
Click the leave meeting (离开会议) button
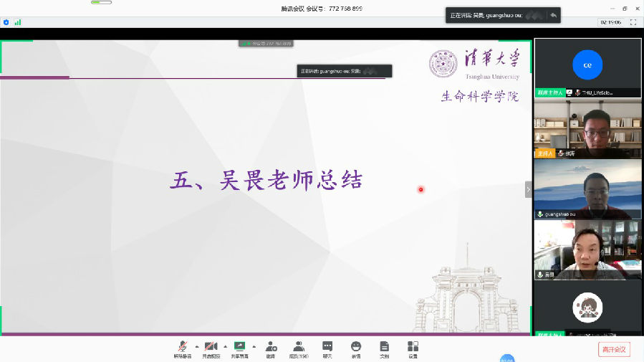point(614,349)
